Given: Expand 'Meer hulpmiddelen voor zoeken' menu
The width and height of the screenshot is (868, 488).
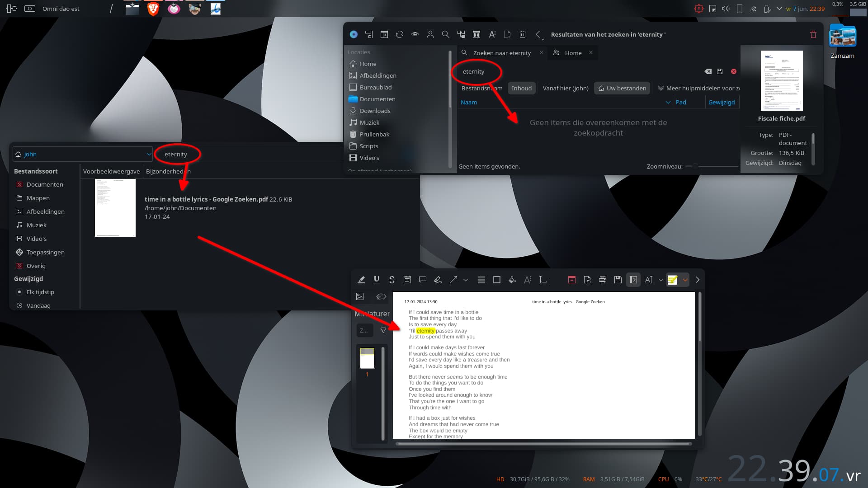Looking at the screenshot, I should click(x=698, y=88).
